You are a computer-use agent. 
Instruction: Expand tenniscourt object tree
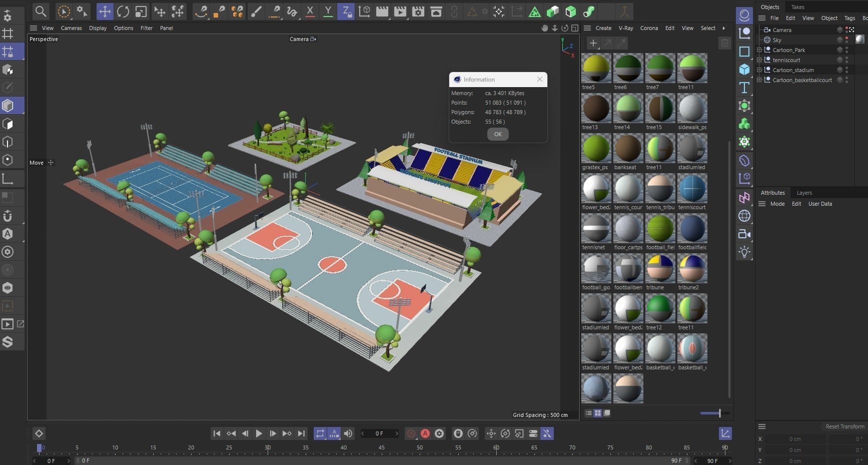point(759,60)
